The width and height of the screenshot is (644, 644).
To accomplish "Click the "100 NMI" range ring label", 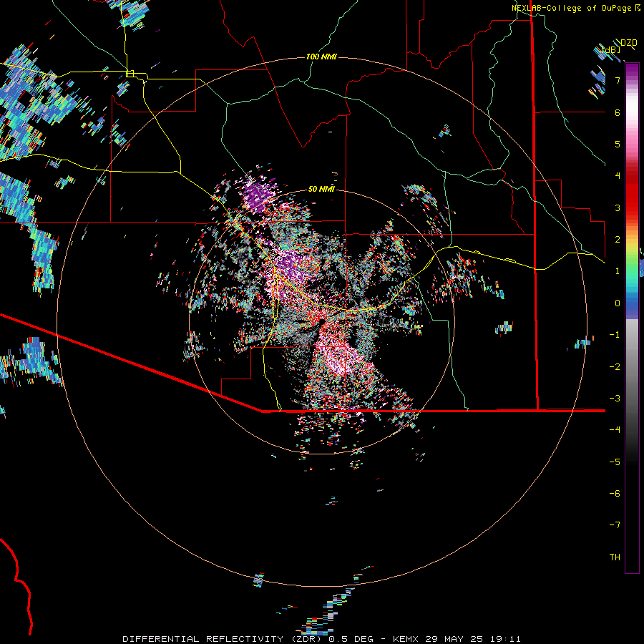I will coord(321,57).
